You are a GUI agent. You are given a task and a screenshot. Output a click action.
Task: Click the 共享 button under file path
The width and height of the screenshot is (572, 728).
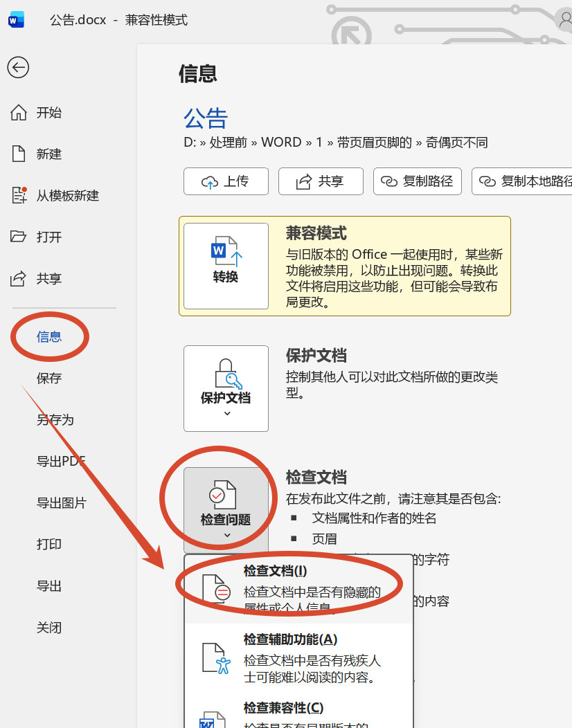321,181
